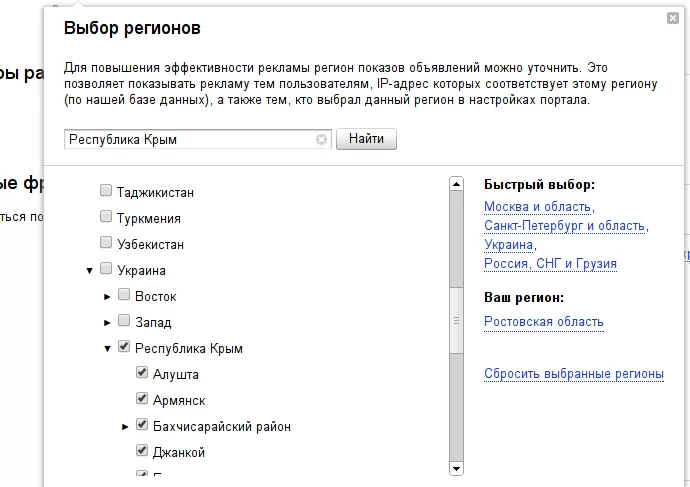690x487 pixels.
Task: Uncheck the Алушта checkbox
Action: coord(142,374)
